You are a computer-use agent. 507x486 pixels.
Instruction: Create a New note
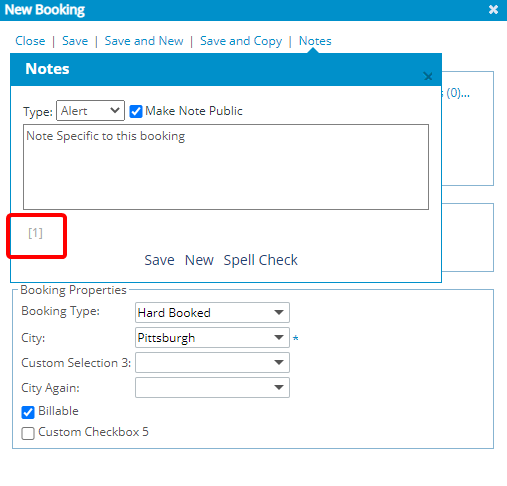tap(199, 260)
